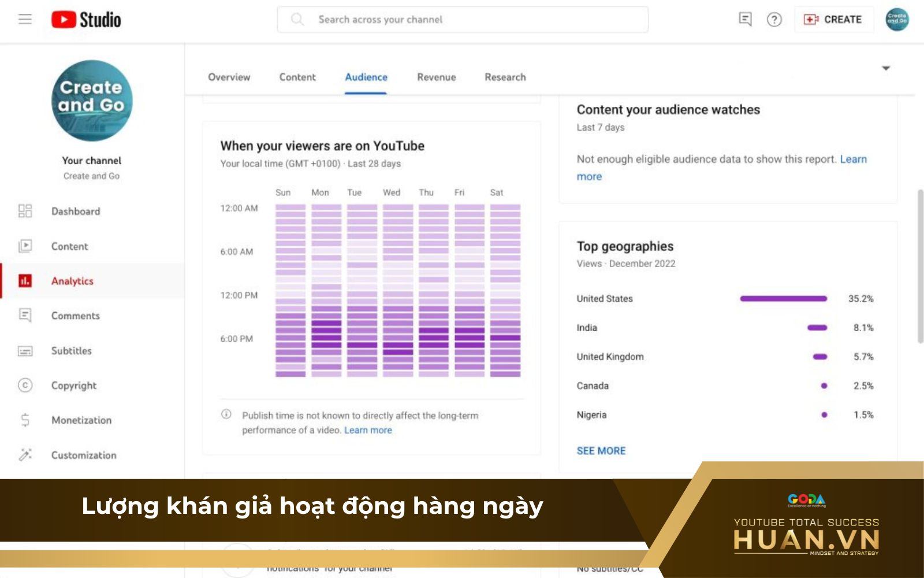This screenshot has height=578, width=924.
Task: Click the Content video icon
Action: point(25,246)
